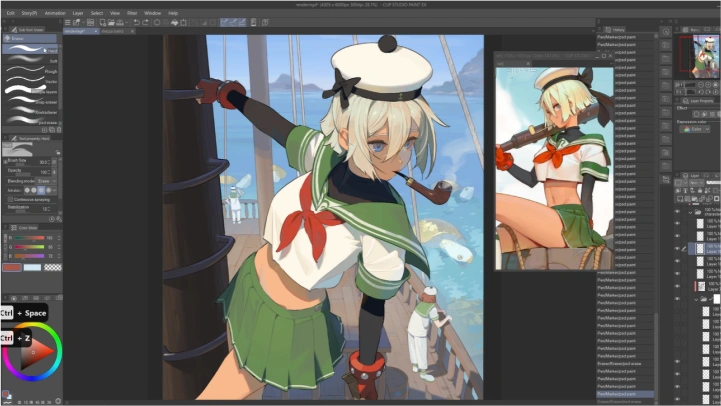Viewport: 721px width, 406px height.
Task: Click the Eraser/Eraser/pad erase history entry
Action: click(x=625, y=364)
